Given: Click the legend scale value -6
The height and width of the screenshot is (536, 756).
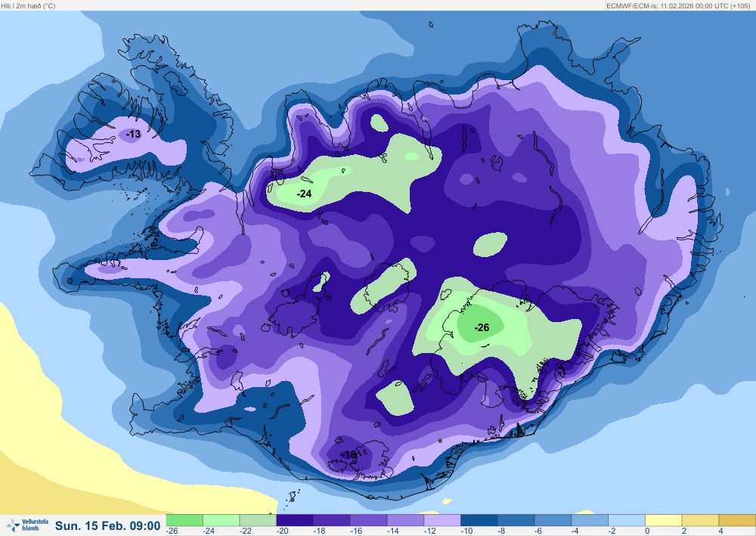Looking at the screenshot, I should pyautogui.click(x=539, y=531).
